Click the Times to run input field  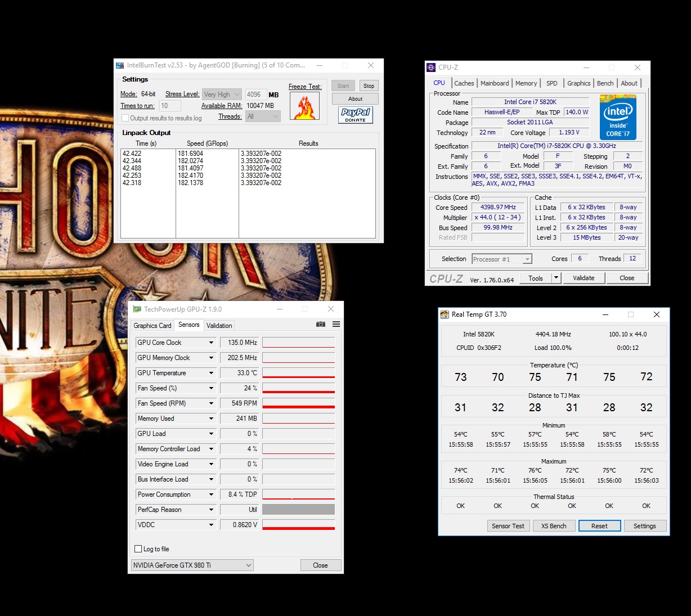pyautogui.click(x=170, y=106)
